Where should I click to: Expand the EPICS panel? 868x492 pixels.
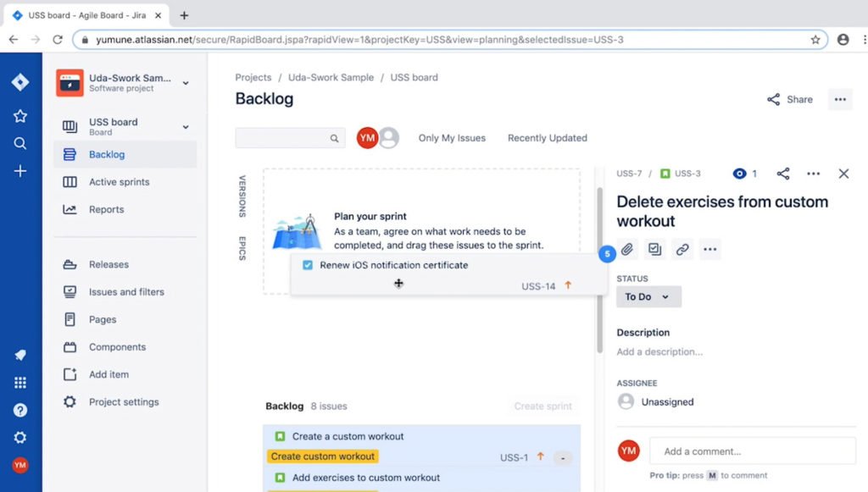coord(242,248)
